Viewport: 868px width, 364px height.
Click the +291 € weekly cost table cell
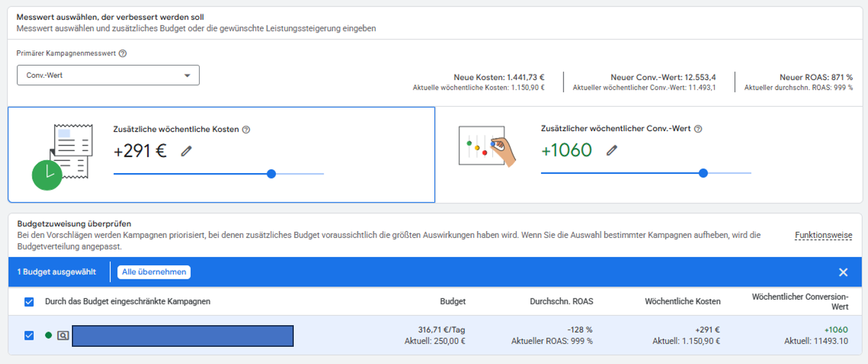[x=707, y=330]
